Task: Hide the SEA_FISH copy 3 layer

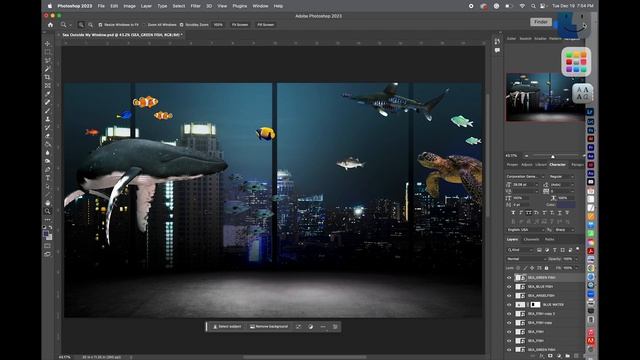Action: tap(509, 313)
